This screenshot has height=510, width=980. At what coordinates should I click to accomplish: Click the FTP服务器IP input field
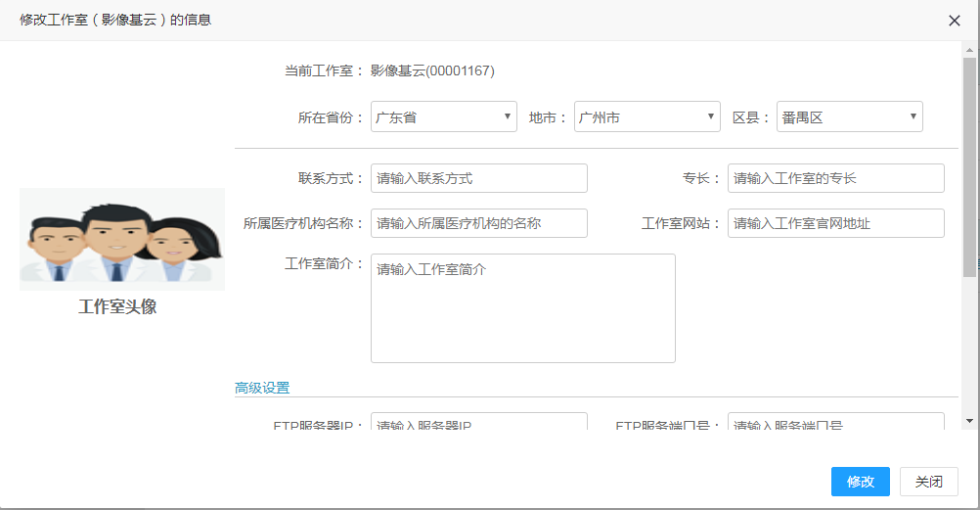click(x=478, y=423)
